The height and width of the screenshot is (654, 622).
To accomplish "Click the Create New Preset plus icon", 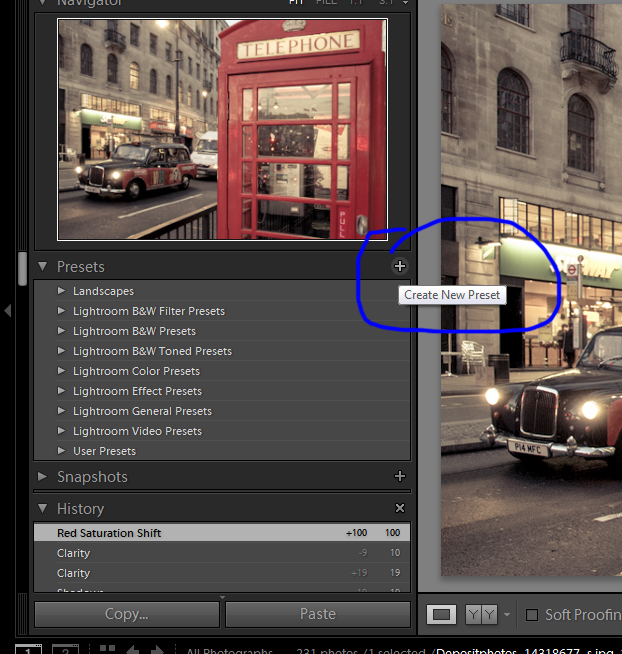I will point(400,266).
